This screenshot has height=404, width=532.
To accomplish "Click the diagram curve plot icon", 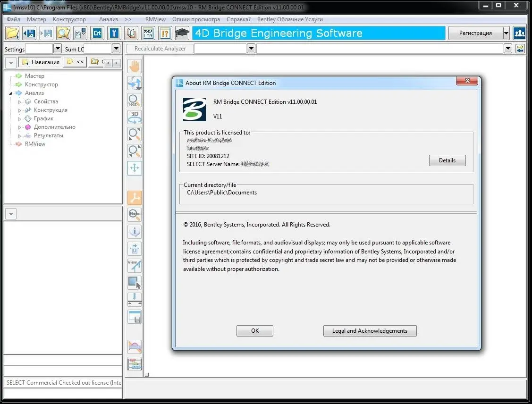I will 135,347.
